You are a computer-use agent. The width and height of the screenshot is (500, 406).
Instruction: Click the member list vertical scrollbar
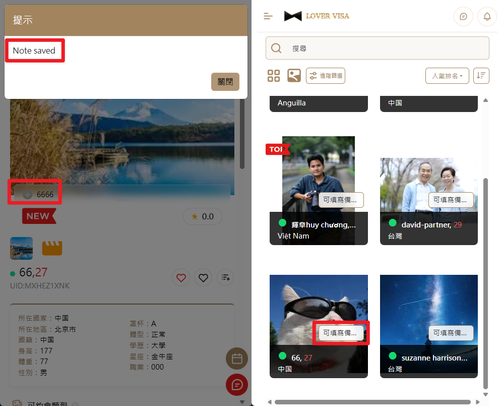click(x=486, y=283)
